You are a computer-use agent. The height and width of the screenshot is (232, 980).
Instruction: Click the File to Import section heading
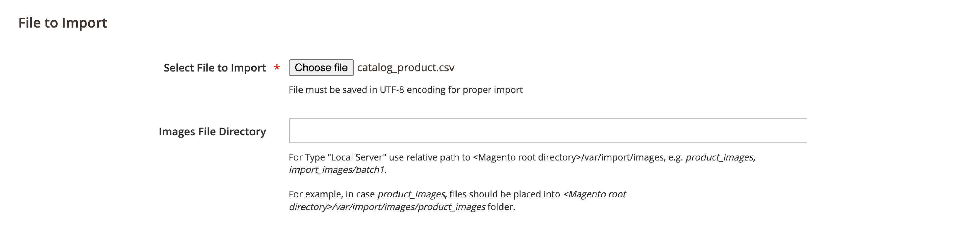pos(63,23)
